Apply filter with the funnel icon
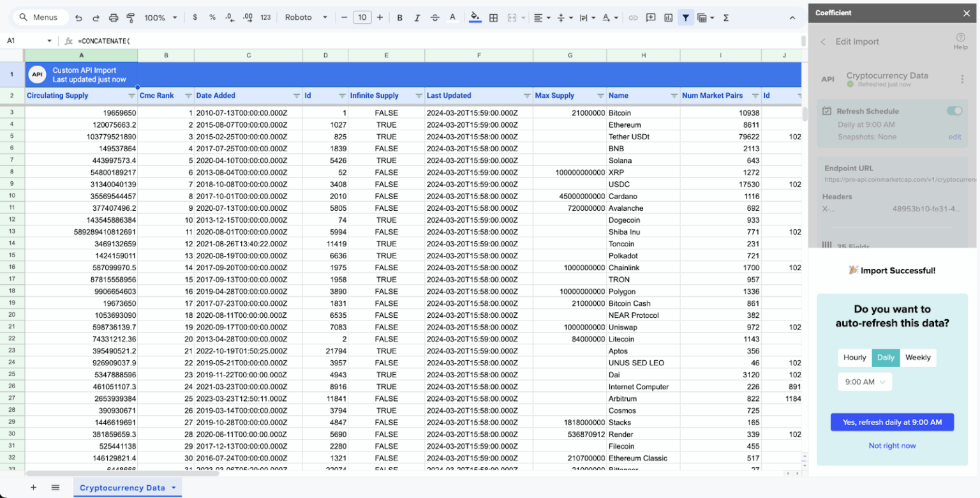This screenshot has width=980, height=498. pos(687,17)
